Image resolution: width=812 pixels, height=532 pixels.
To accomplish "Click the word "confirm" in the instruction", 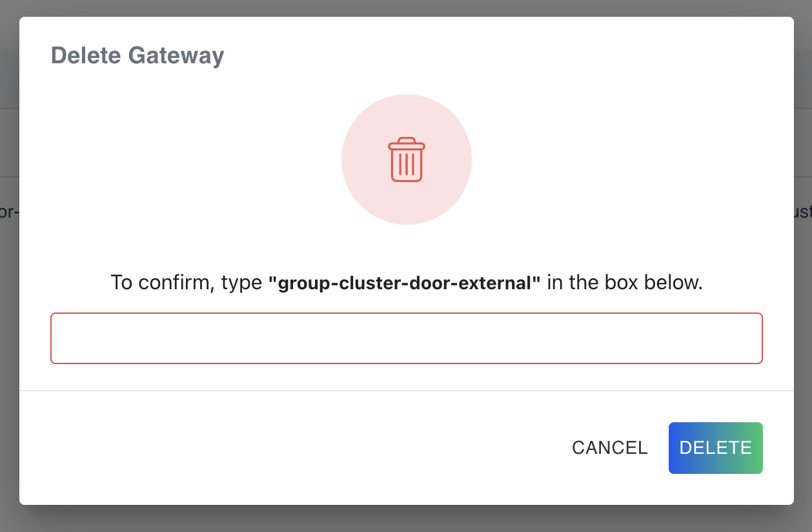I will 177,283.
